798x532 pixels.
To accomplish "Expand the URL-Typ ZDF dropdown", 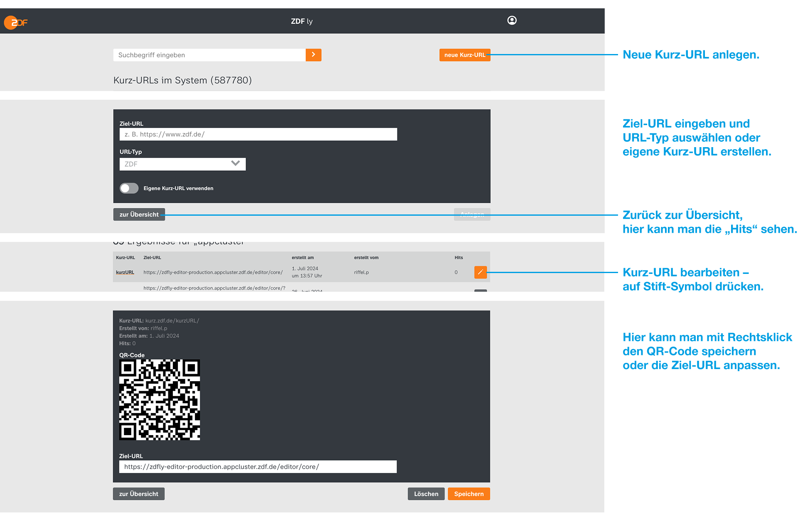I will [x=182, y=164].
